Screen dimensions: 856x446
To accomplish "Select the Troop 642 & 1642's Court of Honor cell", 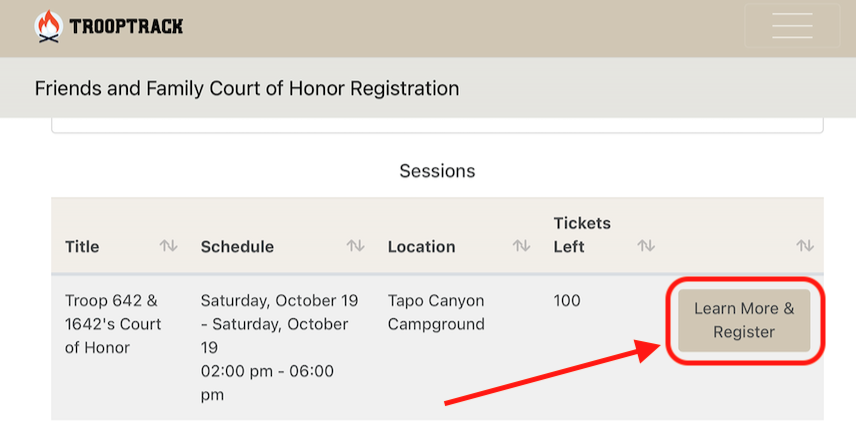I will (x=113, y=324).
